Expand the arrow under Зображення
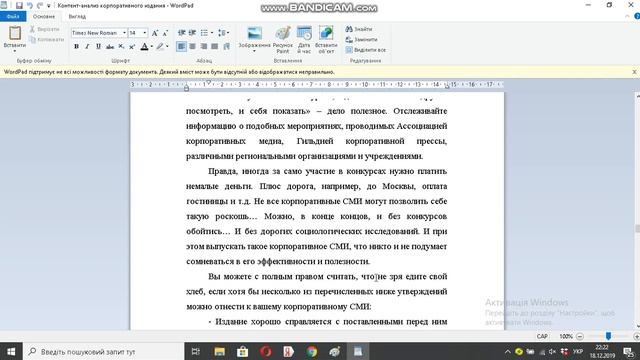The height and width of the screenshot is (360, 640). click(x=254, y=51)
